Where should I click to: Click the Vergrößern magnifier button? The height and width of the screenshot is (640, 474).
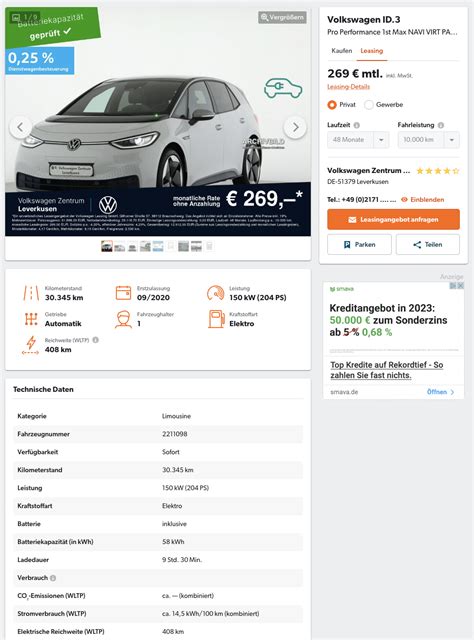[x=282, y=17]
